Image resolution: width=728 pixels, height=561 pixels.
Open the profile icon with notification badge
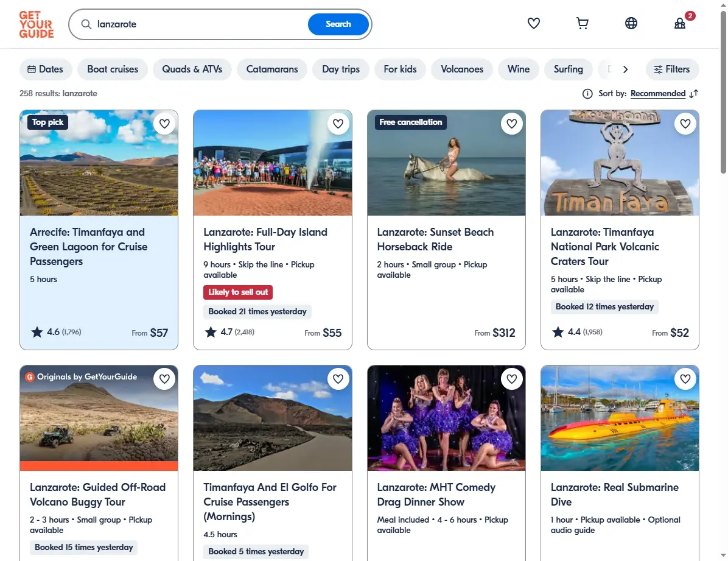coord(680,23)
